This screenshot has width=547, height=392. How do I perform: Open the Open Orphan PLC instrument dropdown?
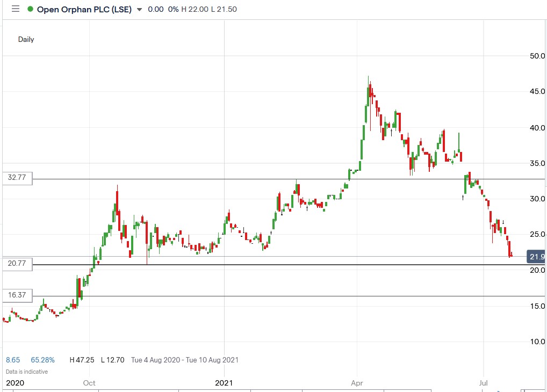point(139,9)
